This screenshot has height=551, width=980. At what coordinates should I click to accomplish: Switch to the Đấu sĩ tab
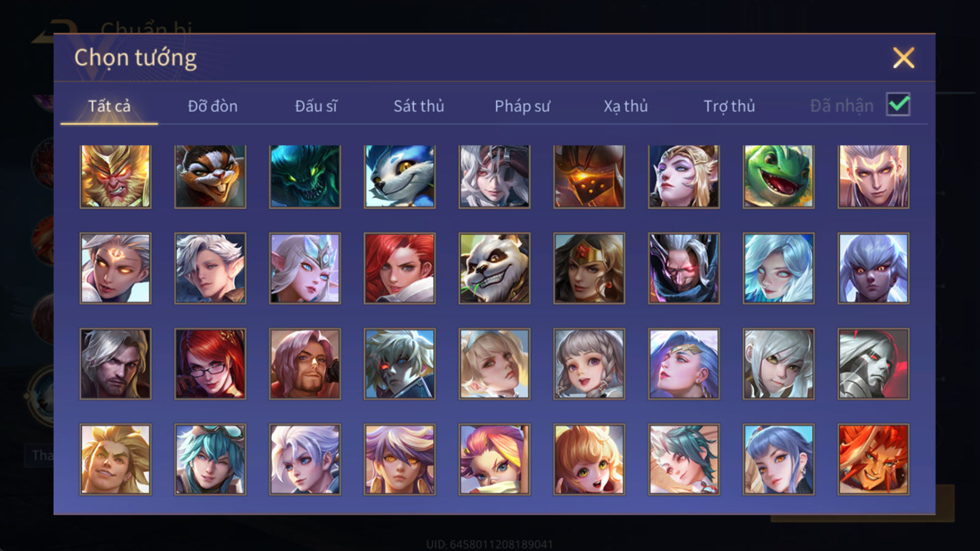[x=316, y=106]
